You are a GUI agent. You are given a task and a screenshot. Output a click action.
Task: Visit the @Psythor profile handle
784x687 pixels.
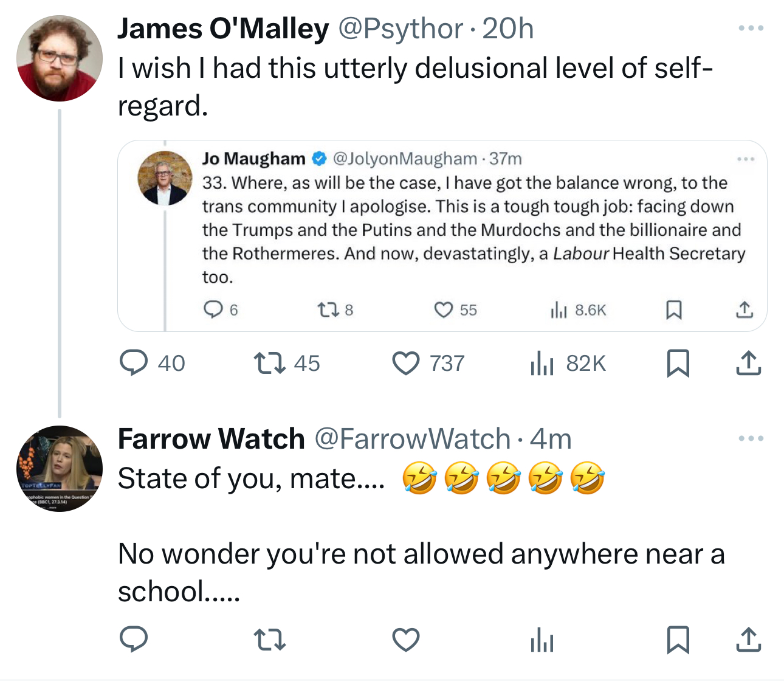[400, 29]
